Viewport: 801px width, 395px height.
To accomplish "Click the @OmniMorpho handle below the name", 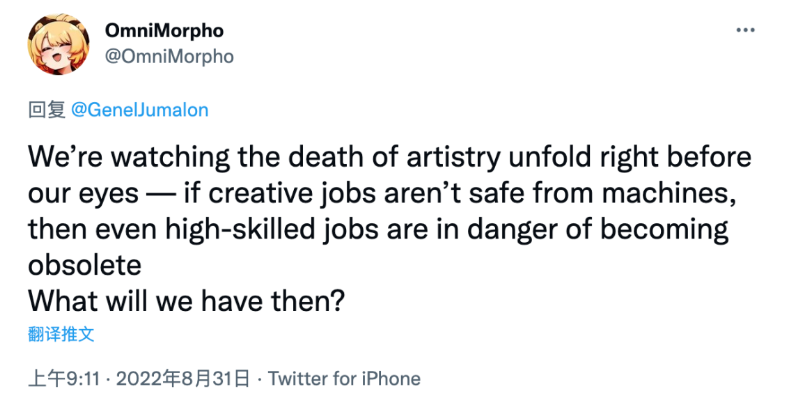I will 169,56.
